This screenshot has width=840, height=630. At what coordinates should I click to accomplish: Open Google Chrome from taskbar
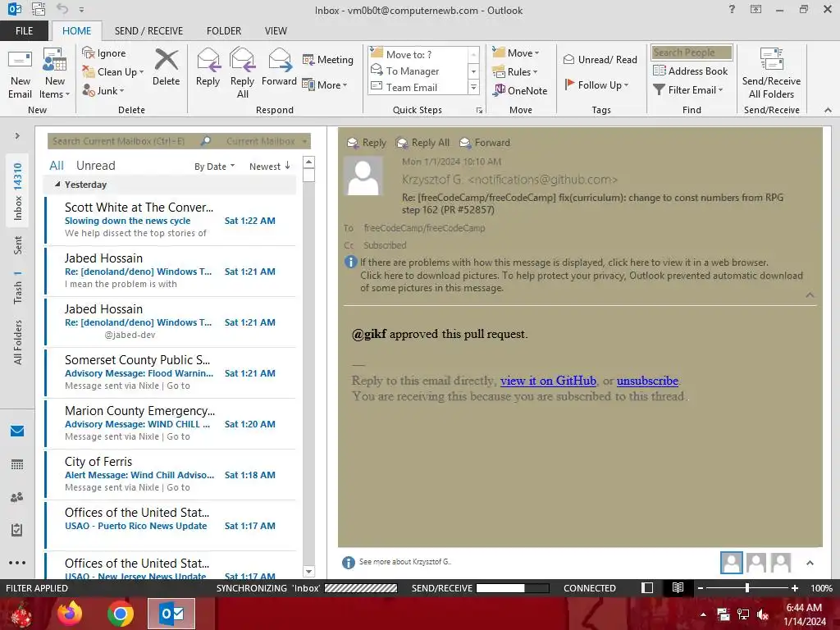tap(120, 614)
